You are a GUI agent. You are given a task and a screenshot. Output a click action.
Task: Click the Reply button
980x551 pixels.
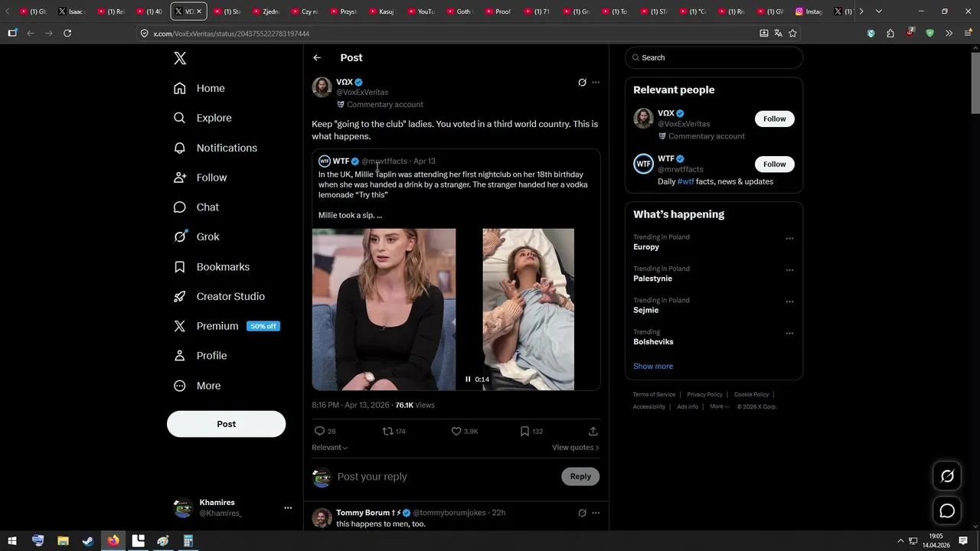580,476
